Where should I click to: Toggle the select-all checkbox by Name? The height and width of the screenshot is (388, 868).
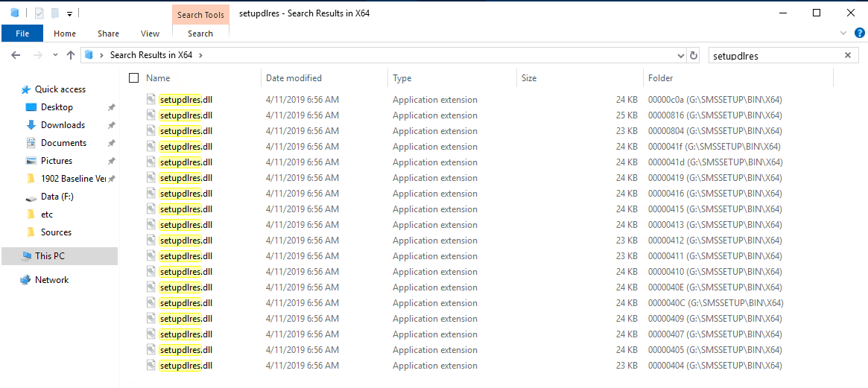point(133,78)
